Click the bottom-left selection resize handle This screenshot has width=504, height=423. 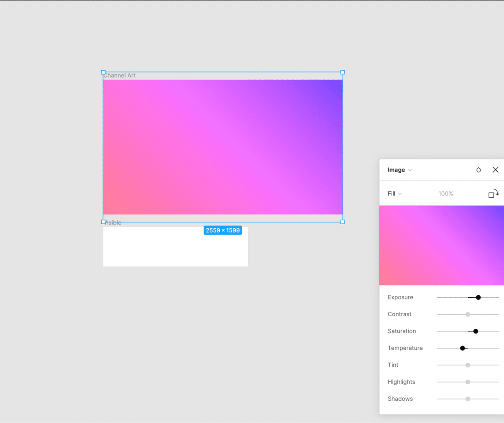pyautogui.click(x=103, y=222)
